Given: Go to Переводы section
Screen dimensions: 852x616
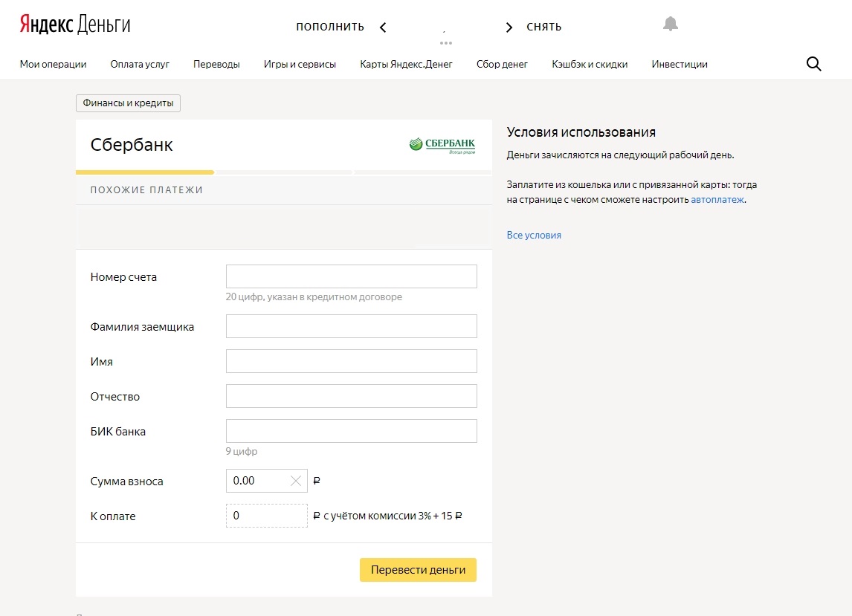Looking at the screenshot, I should pyautogui.click(x=216, y=64).
